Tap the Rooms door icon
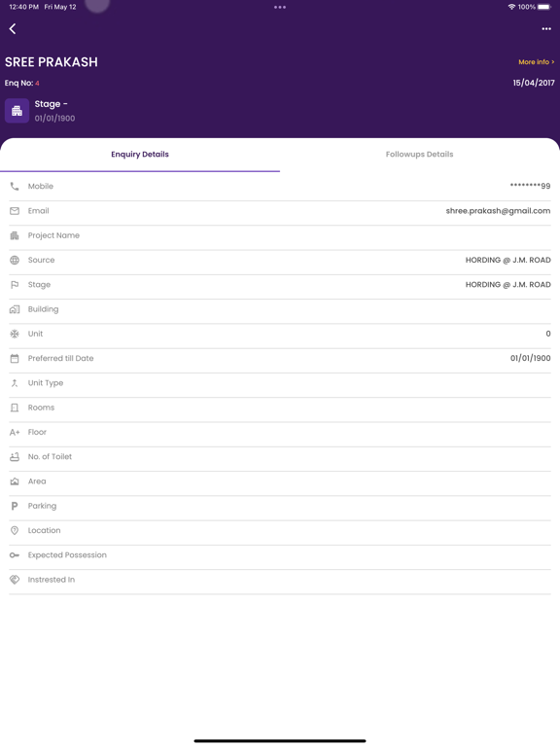This screenshot has width=560, height=747. (x=15, y=408)
